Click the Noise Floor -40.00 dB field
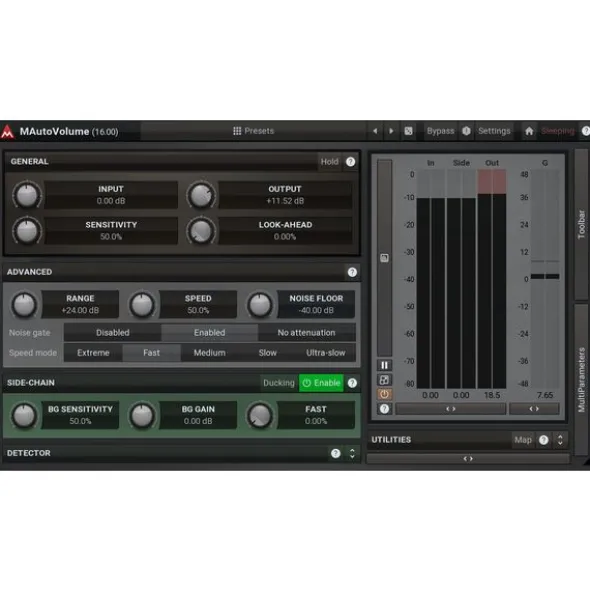The height and width of the screenshot is (591, 590). tap(316, 304)
